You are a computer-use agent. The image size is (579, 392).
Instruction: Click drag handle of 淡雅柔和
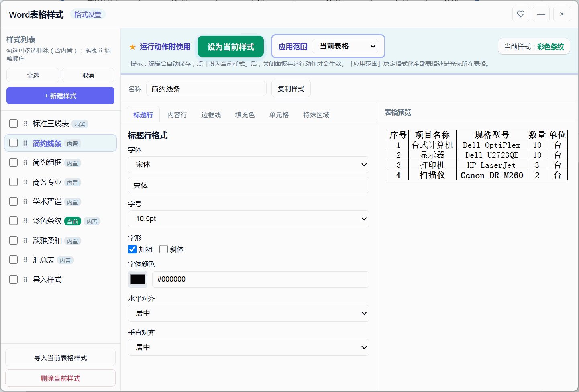point(25,241)
